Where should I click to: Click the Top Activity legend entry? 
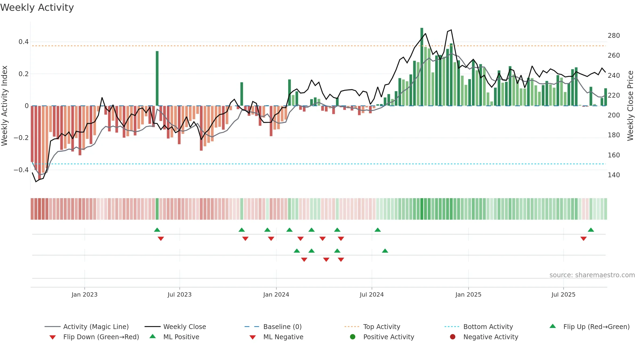[x=372, y=327]
